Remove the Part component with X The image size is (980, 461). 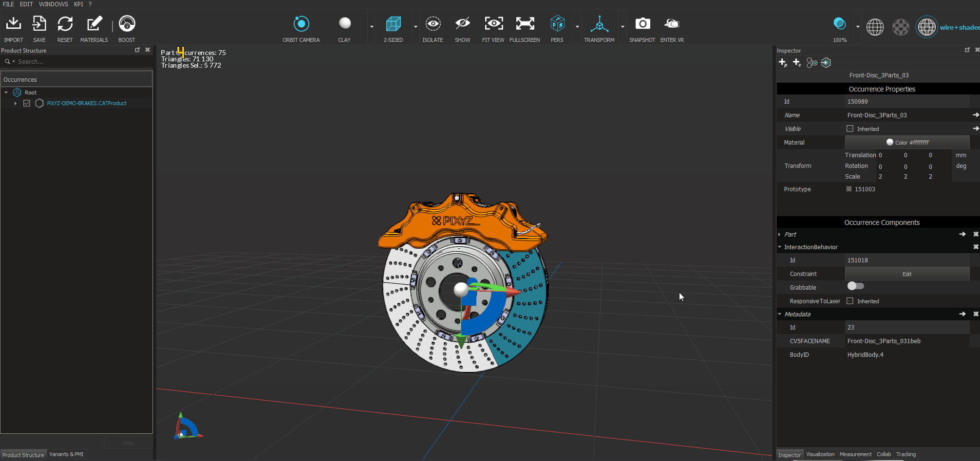[976, 234]
